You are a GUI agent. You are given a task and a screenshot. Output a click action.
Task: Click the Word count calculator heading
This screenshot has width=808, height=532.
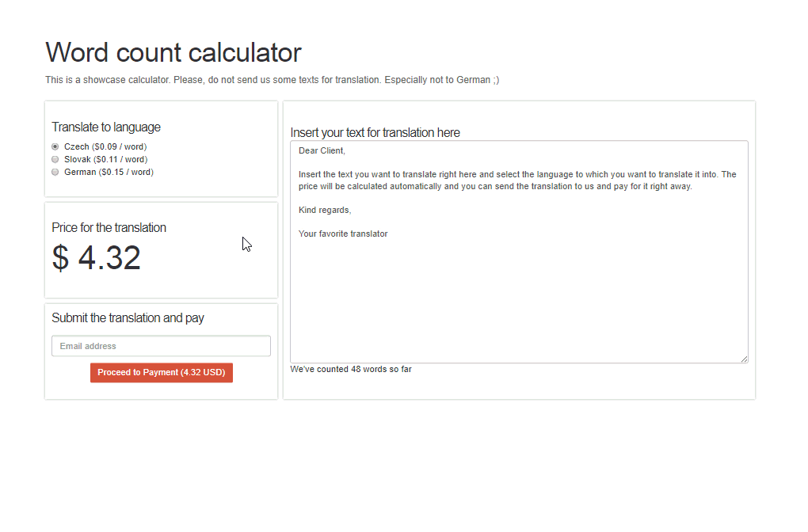coord(173,52)
